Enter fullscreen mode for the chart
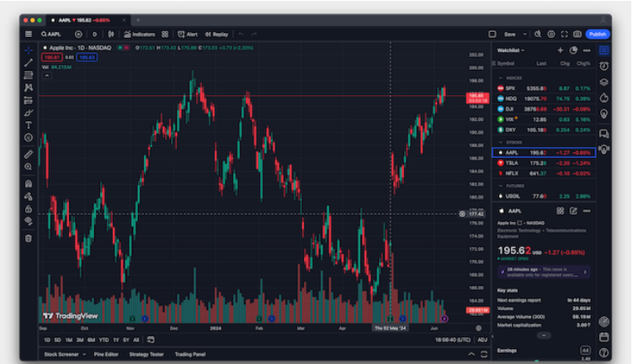Screen dimensions: 633x364 click(x=564, y=34)
